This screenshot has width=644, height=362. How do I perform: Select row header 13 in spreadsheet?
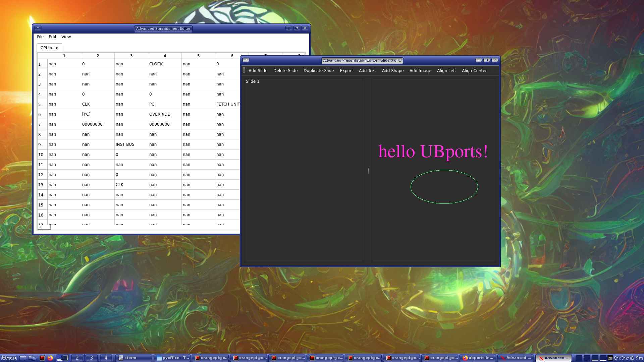tap(42, 185)
